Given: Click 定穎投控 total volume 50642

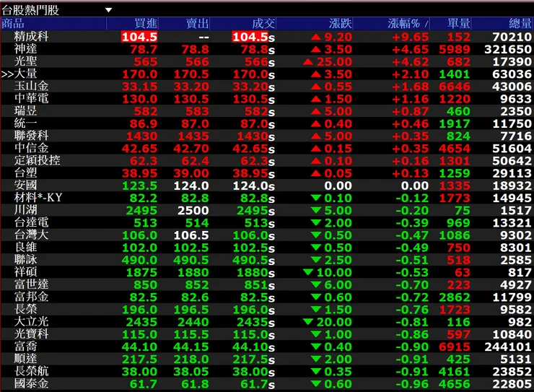Looking at the screenshot, I should pos(512,161).
